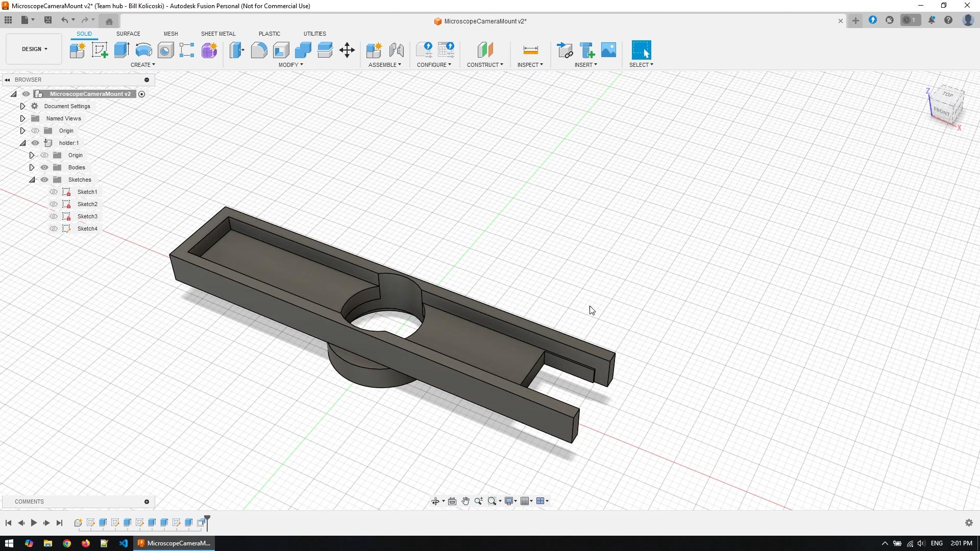The image size is (980, 551).
Task: Toggle visibility of Sketch1
Action: (x=54, y=192)
